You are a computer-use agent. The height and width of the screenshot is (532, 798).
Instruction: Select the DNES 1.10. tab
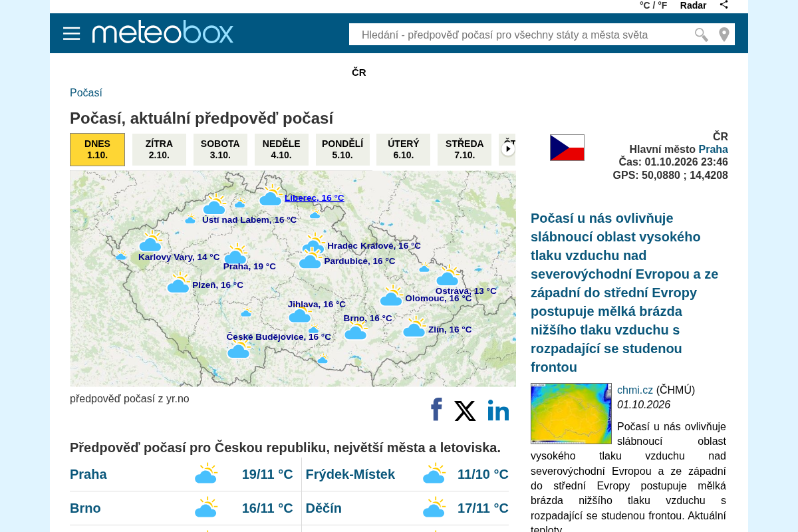pos(97,150)
